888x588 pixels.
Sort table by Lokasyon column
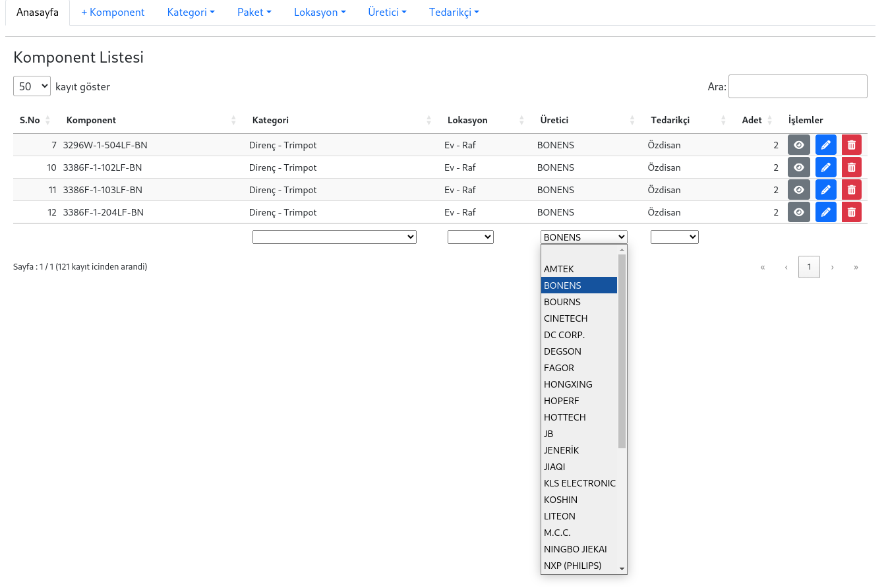tap(484, 120)
